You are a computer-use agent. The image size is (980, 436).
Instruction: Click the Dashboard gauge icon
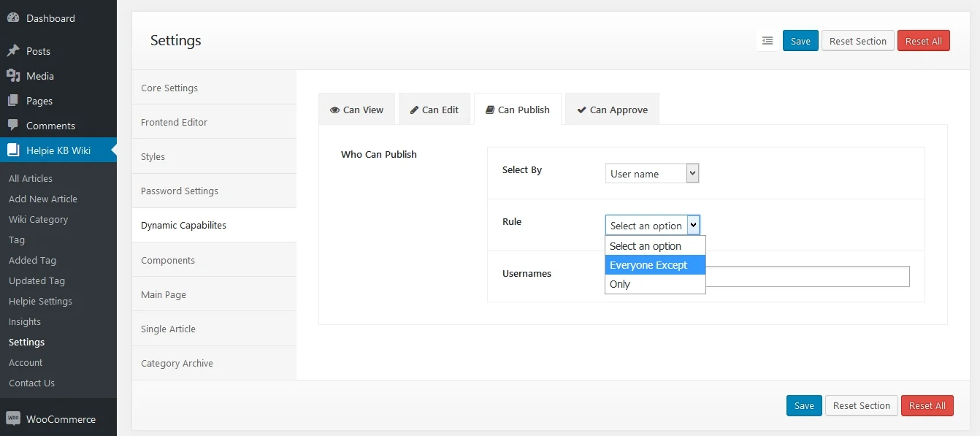(13, 18)
